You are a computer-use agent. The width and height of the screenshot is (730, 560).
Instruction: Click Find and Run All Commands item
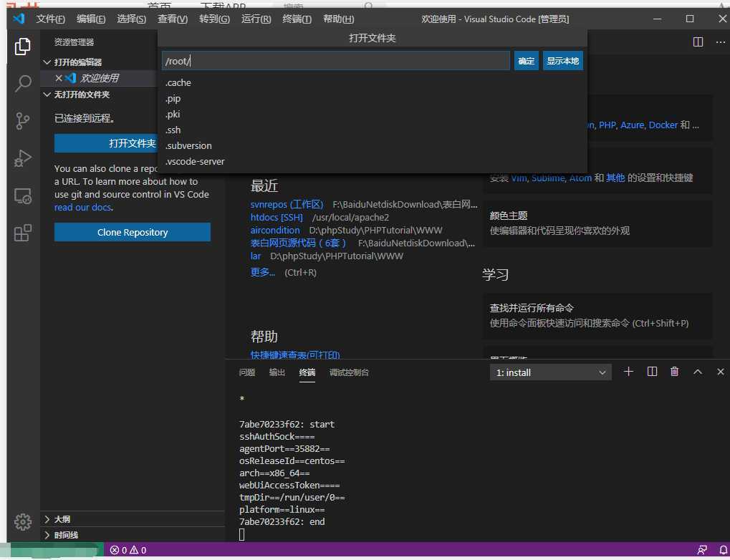(x=597, y=316)
